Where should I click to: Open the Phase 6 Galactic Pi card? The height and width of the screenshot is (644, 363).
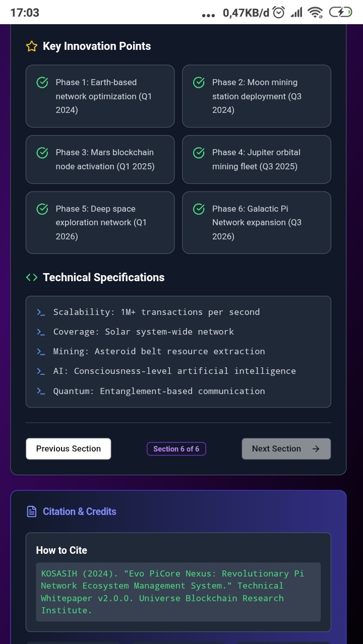256,222
